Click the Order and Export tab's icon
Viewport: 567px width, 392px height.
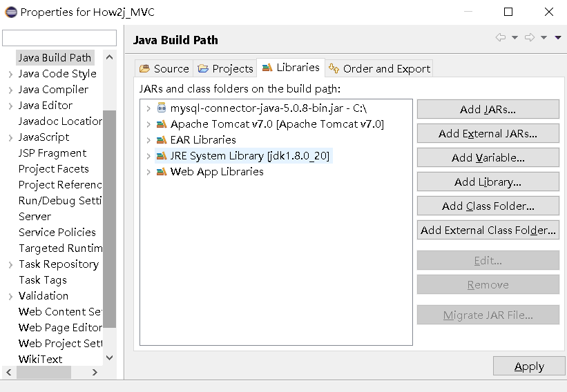click(x=334, y=68)
